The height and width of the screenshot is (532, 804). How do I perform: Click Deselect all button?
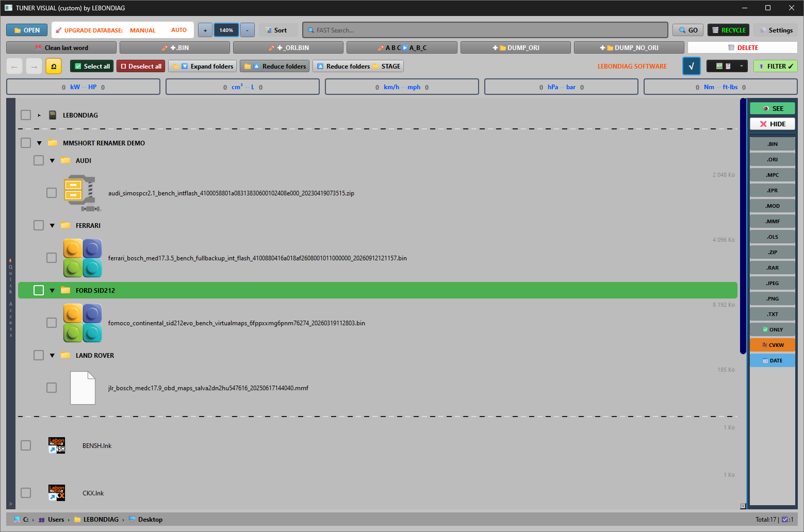click(x=141, y=66)
